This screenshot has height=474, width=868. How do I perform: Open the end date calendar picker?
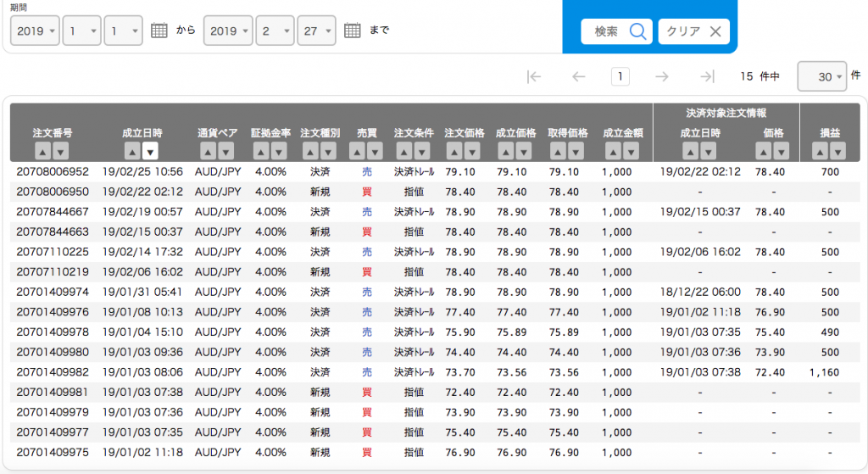[352, 31]
